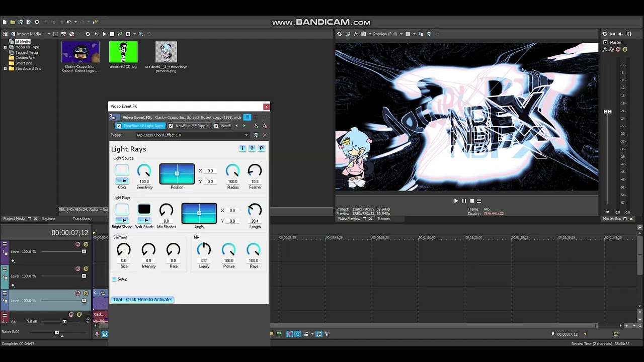
Task: Delete preset using the red X icon
Action: tap(265, 135)
